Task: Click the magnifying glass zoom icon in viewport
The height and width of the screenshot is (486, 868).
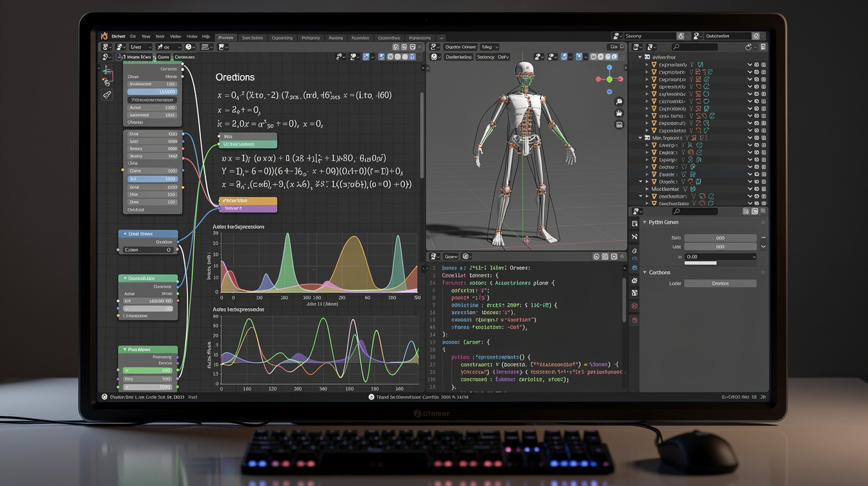Action: [619, 101]
